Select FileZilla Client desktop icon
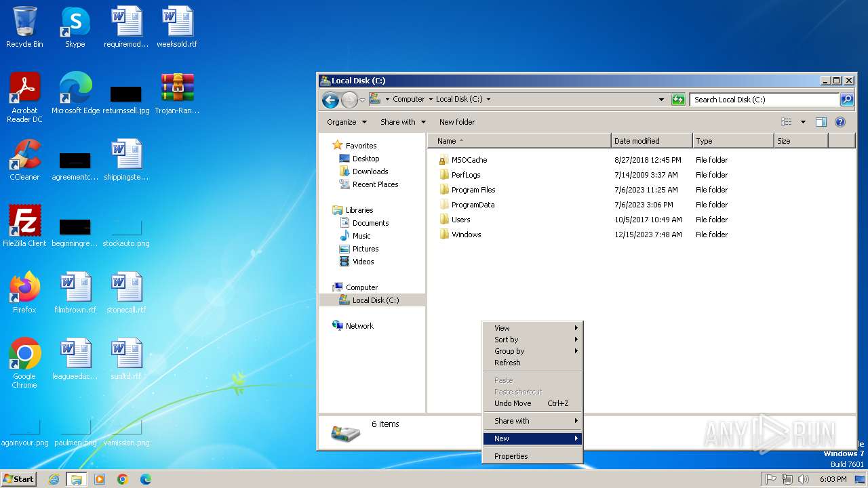This screenshot has height=488, width=868. (24, 226)
